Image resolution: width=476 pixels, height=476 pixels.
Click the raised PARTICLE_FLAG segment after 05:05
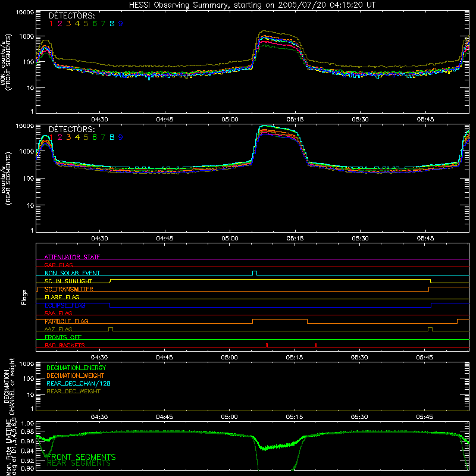point(280,320)
